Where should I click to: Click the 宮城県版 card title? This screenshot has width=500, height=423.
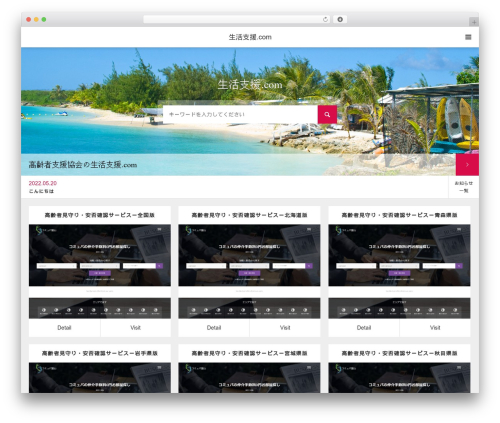[x=249, y=353]
